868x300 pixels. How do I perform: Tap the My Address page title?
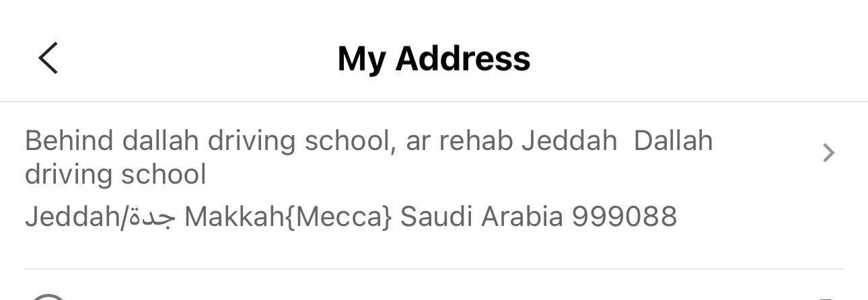(x=434, y=59)
